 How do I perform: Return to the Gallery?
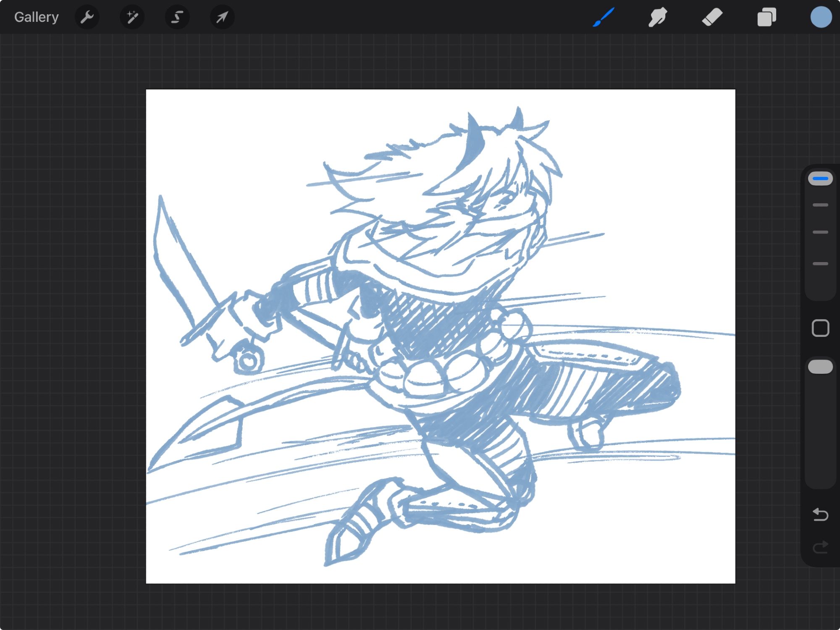(36, 17)
